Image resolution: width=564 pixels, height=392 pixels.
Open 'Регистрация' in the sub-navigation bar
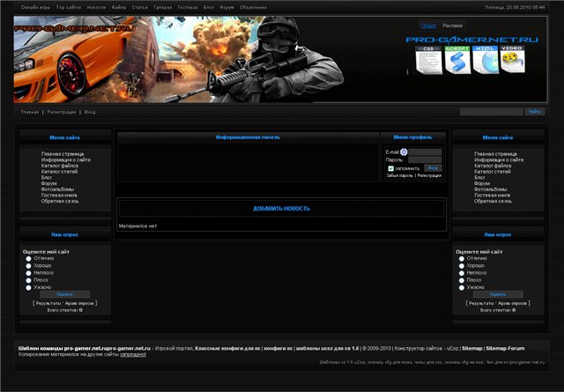[62, 112]
